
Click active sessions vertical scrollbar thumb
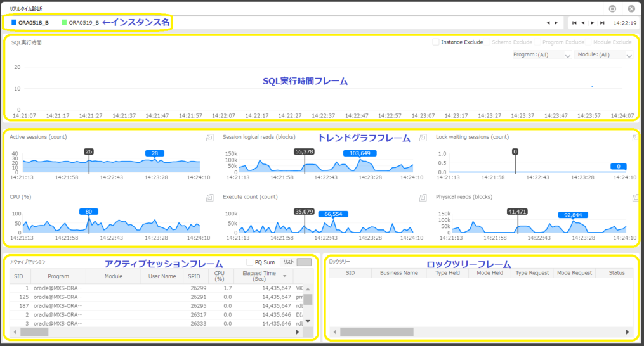[x=308, y=299]
